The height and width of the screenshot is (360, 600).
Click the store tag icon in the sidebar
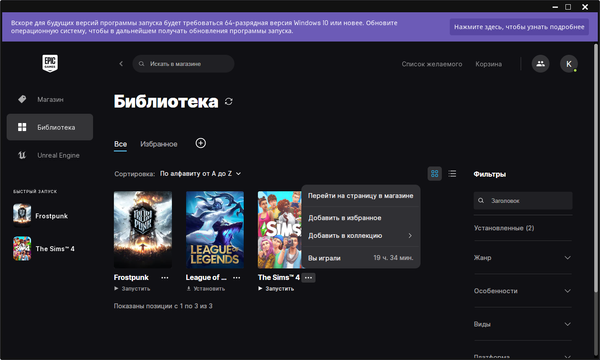[x=22, y=99]
